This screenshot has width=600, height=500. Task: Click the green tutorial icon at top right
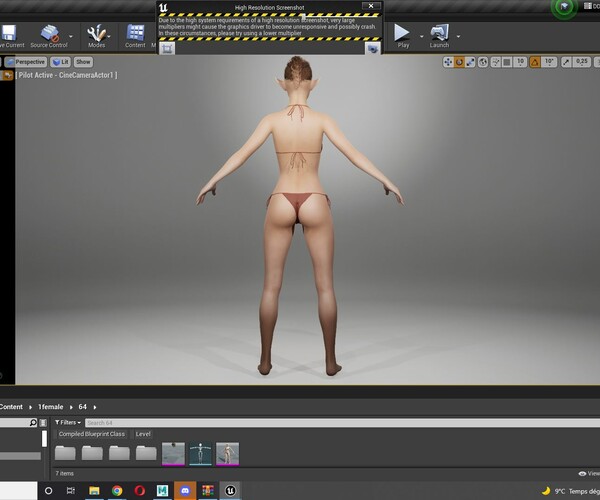tap(564, 6)
